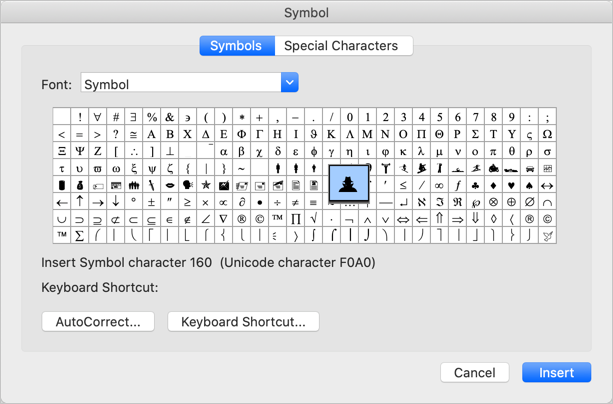Pick the nabla (∇) symbol
The width and height of the screenshot is (613, 404).
[224, 219]
